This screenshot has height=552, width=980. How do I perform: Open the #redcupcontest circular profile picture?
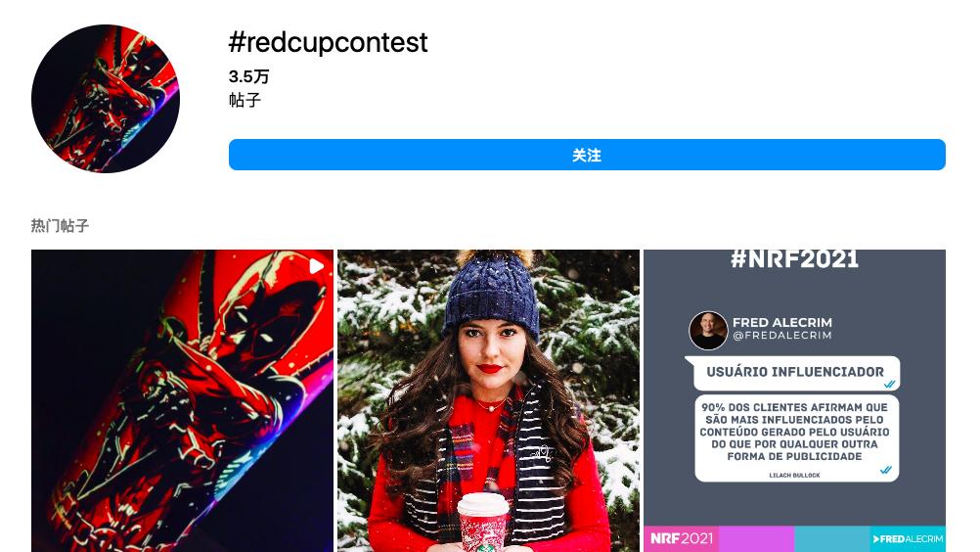pyautogui.click(x=106, y=99)
